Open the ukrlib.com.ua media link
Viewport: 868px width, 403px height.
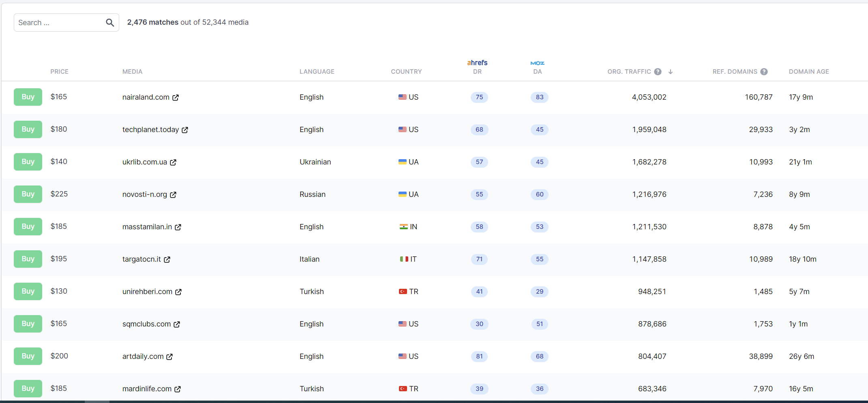145,162
